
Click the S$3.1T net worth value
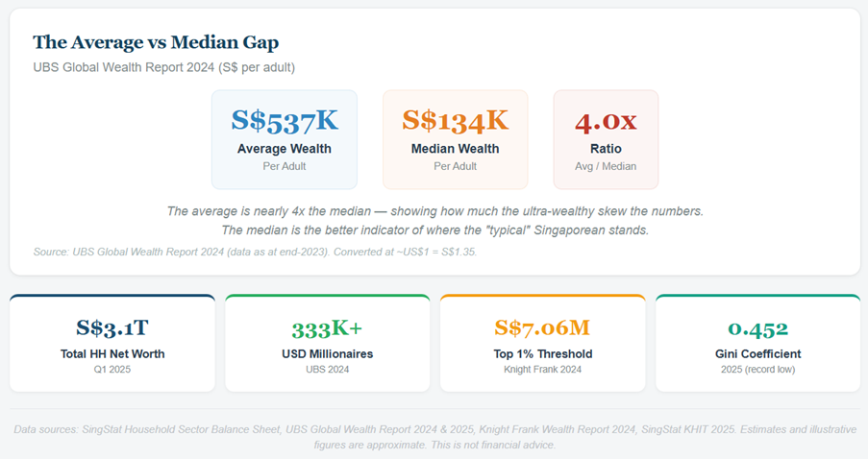pyautogui.click(x=112, y=328)
